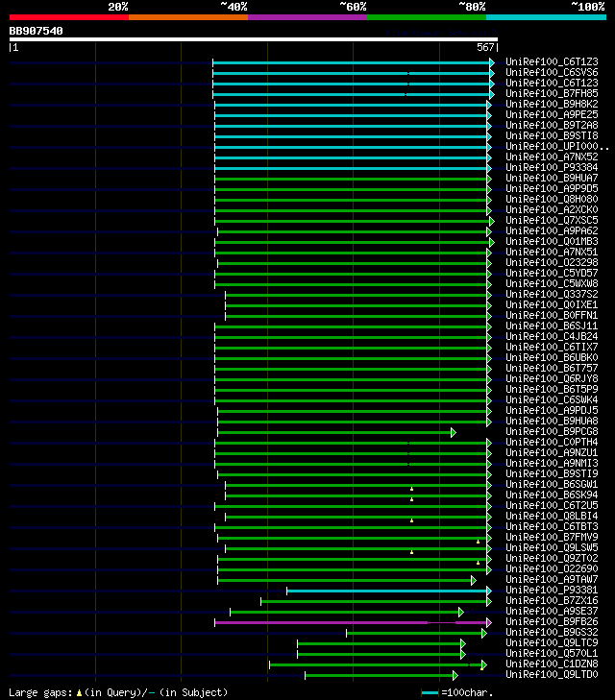
Task: Select the UniRef100_A9PE25 label
Action: (x=552, y=114)
